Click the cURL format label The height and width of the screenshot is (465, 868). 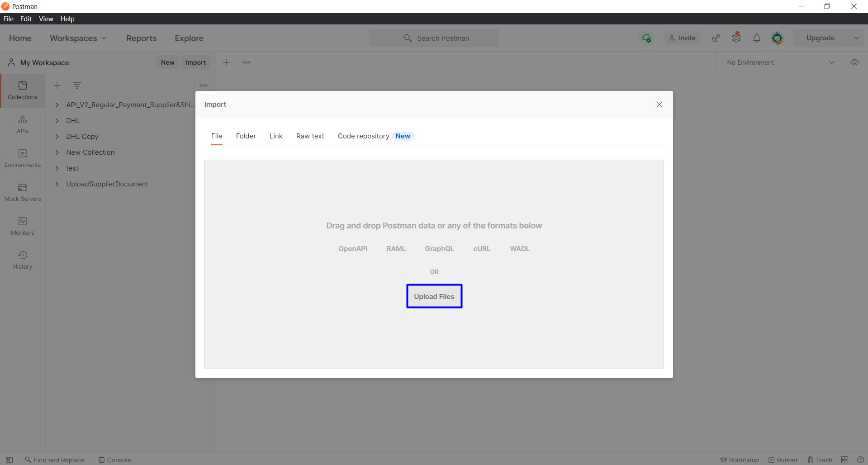point(482,249)
